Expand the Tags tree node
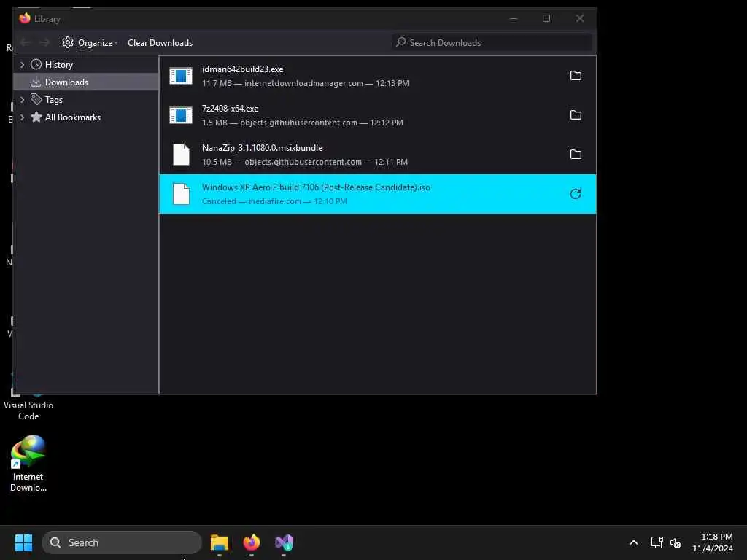747x560 pixels. (22, 99)
